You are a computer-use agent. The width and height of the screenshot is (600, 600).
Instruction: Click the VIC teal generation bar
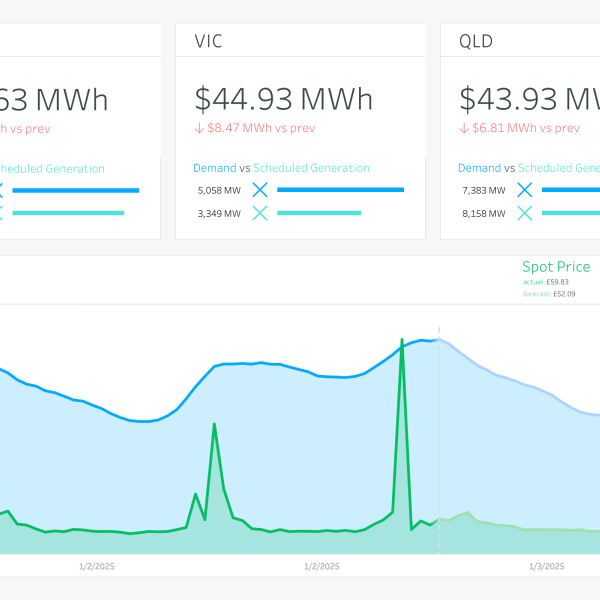pyautogui.click(x=319, y=213)
